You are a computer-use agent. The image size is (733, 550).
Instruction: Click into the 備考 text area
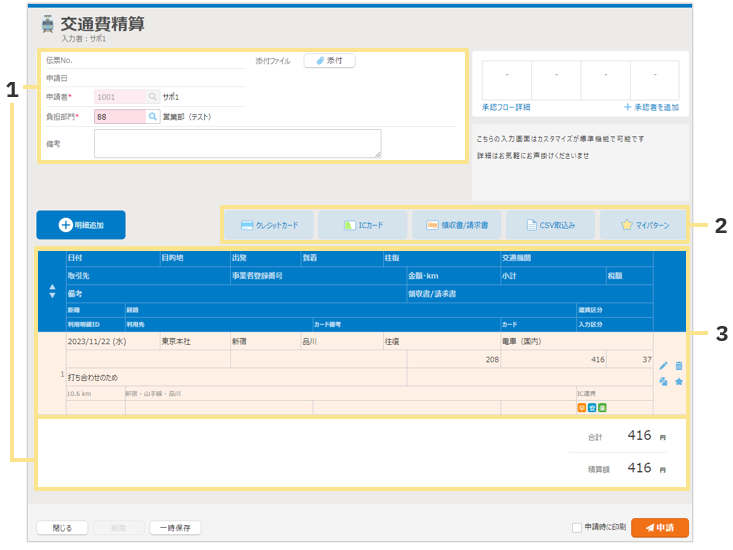click(237, 144)
